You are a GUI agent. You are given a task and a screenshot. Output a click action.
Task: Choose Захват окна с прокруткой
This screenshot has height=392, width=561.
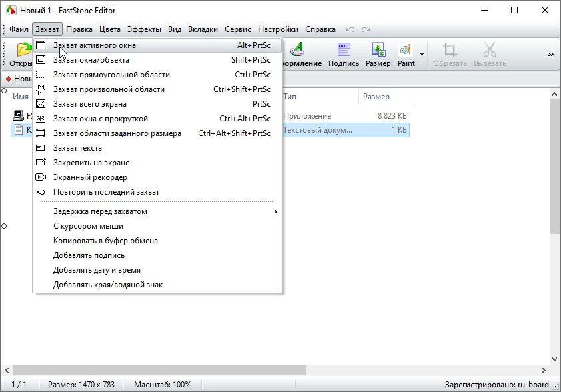157,119
